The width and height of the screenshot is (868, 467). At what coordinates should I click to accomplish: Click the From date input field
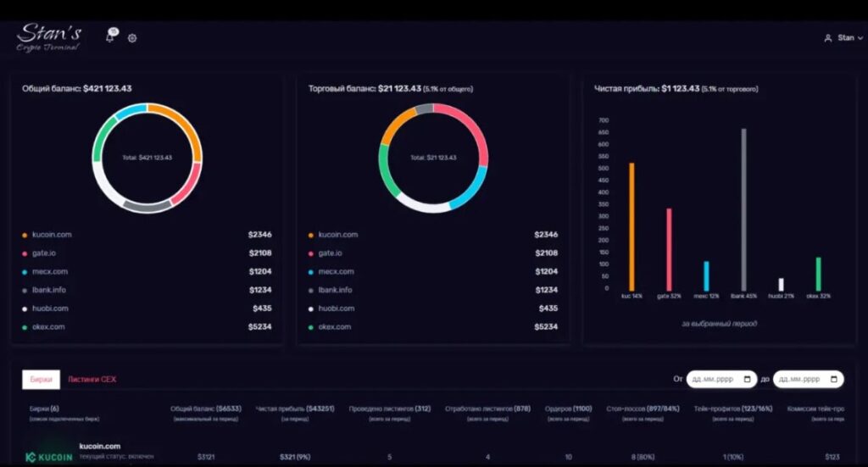point(721,379)
